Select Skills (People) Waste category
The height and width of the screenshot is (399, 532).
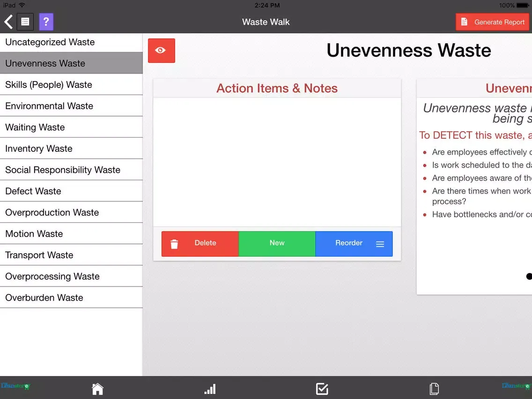71,84
